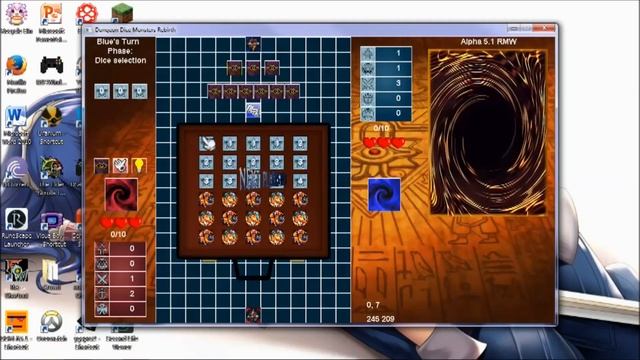Click the red hearts in the left panel
Viewport: 640px width, 360px height.
pos(121,222)
